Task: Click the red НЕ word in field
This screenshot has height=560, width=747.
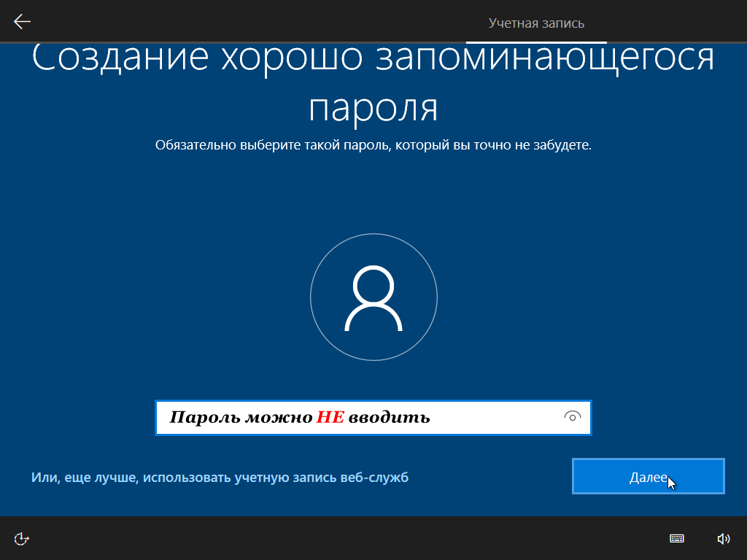Action: click(330, 418)
